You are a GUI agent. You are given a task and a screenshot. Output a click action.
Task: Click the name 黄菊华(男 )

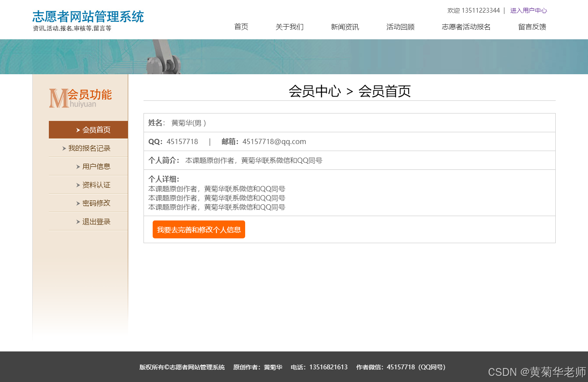(188, 123)
